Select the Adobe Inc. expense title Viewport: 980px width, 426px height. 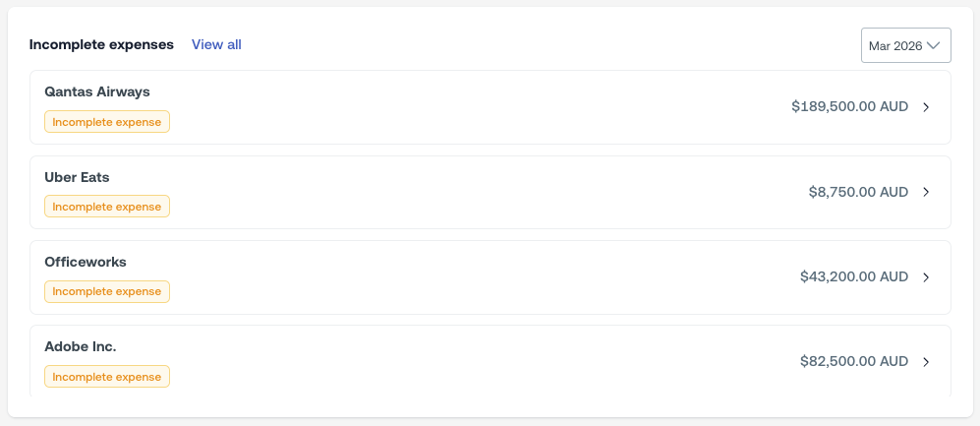pos(81,346)
